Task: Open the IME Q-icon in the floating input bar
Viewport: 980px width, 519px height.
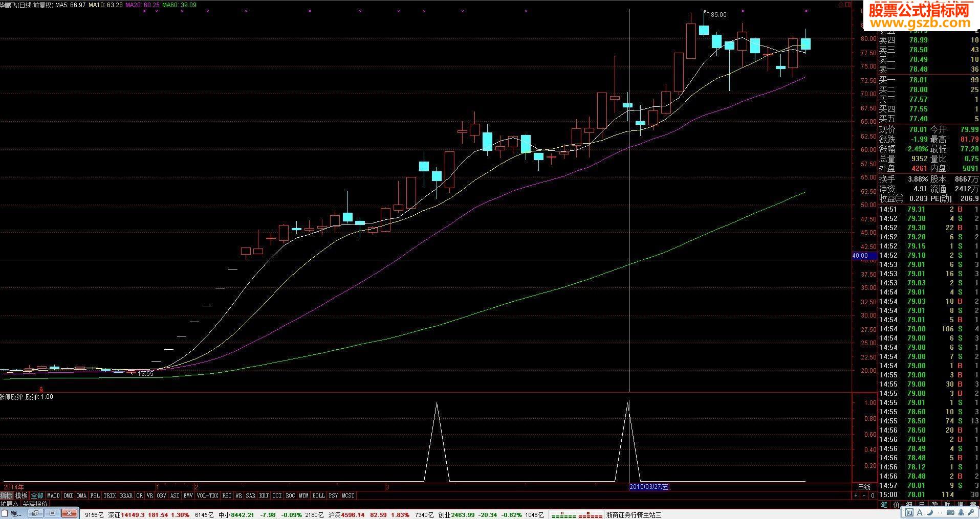Action: (909, 512)
